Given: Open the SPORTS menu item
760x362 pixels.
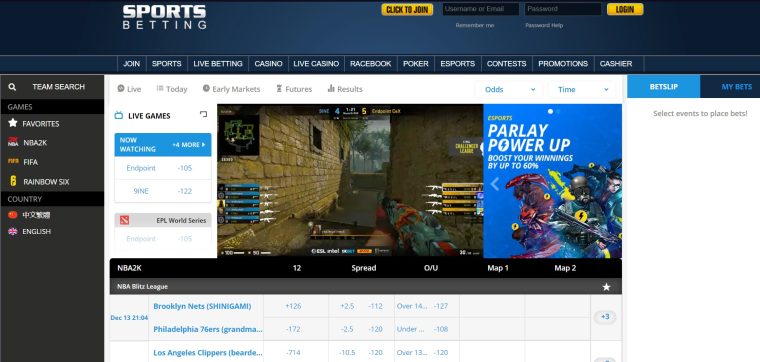Looking at the screenshot, I should click(166, 64).
